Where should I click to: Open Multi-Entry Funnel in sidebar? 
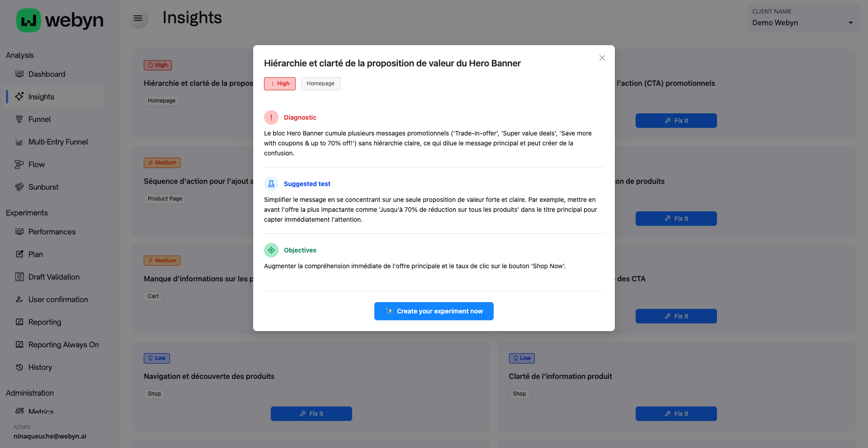[x=58, y=142]
